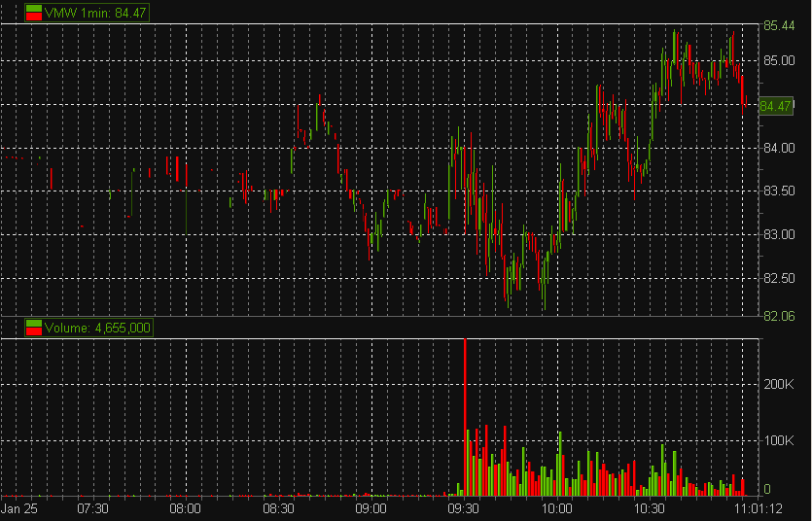812x521 pixels.
Task: Click the 08:00 time axis label
Action: pyautogui.click(x=185, y=508)
